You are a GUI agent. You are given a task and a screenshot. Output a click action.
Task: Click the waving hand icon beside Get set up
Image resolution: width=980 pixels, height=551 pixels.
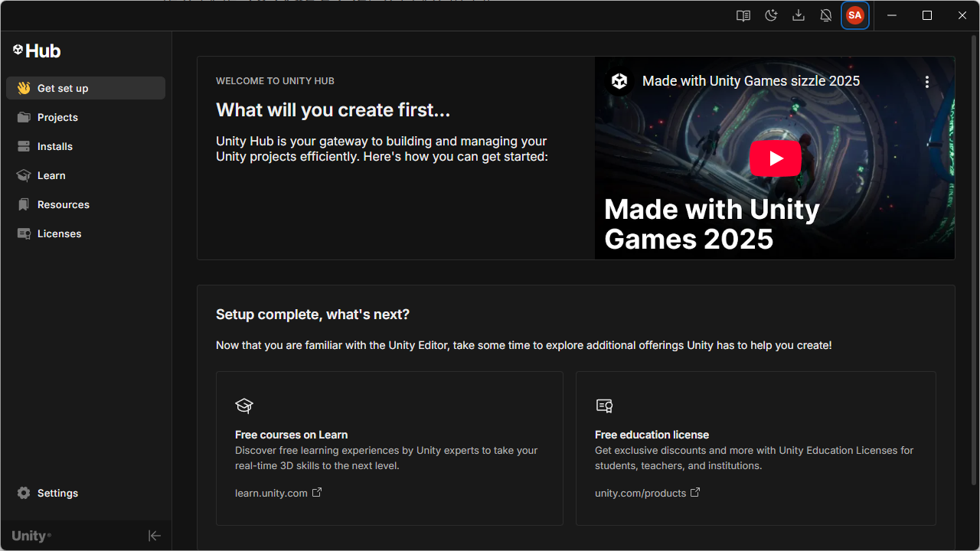(x=24, y=88)
